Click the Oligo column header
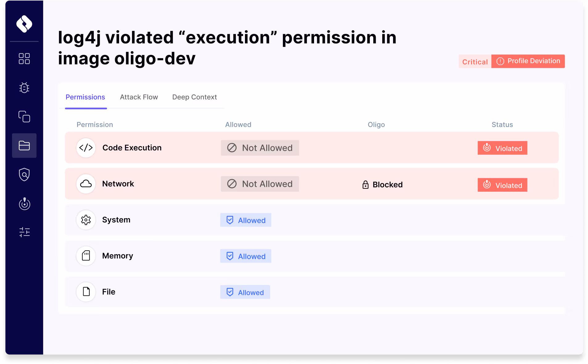The width and height of the screenshot is (588, 364). click(x=376, y=125)
